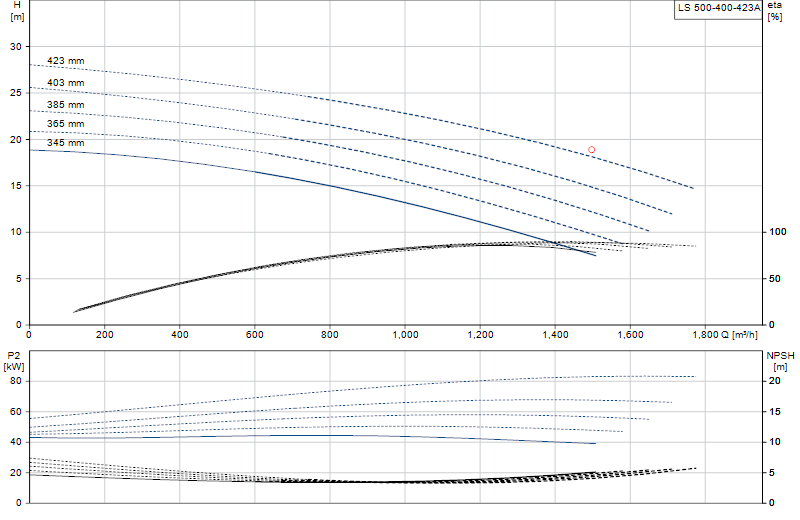Select the 403 mm impeller curve label
This screenshot has width=800, height=520.
pos(65,83)
